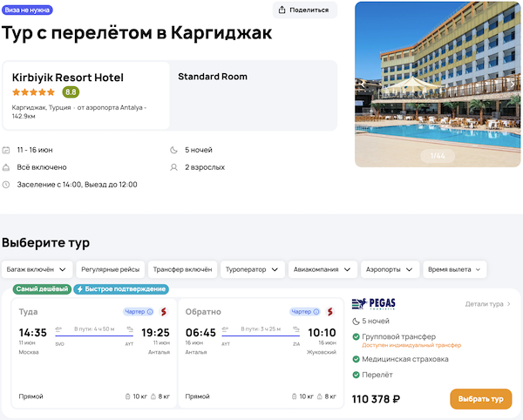Open the Время вылета dropdown
Image resolution: width=523 pixels, height=420 pixels.
coord(456,269)
